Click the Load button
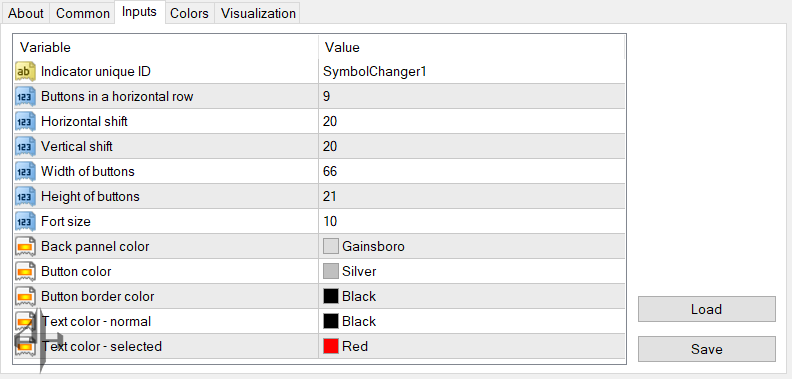Screen dimensions: 792x379 [707, 309]
